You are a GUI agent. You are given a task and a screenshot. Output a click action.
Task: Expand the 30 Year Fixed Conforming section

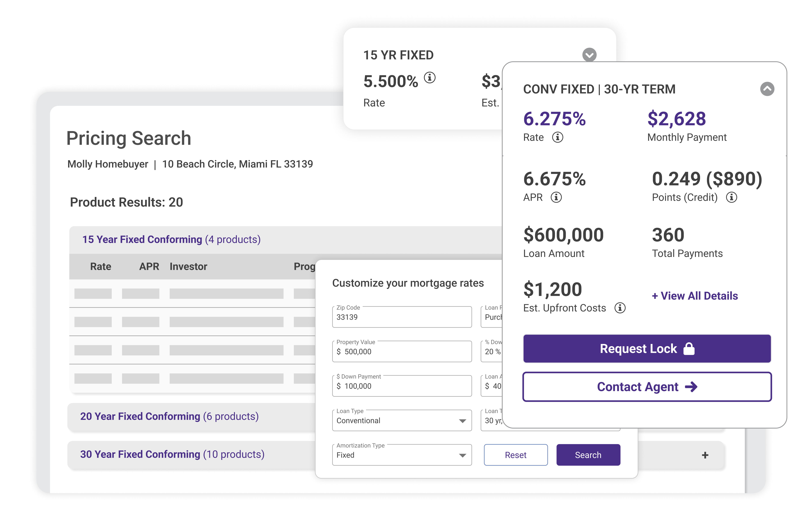click(172, 454)
